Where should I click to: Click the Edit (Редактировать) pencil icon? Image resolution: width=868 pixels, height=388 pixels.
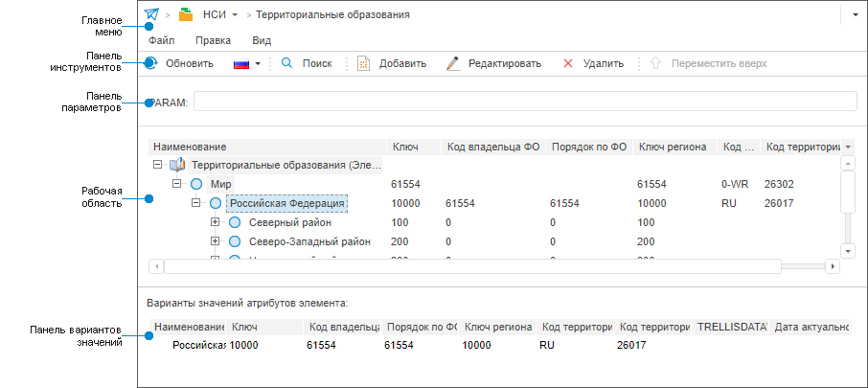tap(452, 63)
